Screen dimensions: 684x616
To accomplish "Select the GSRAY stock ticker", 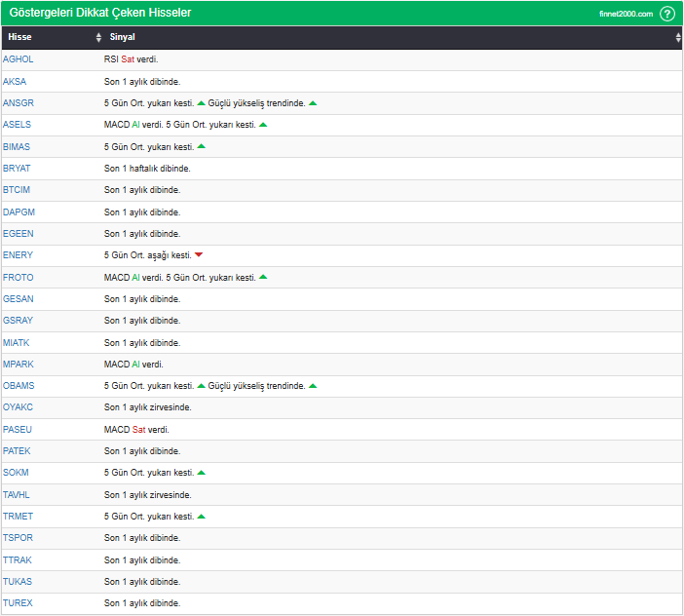I will click(x=18, y=321).
